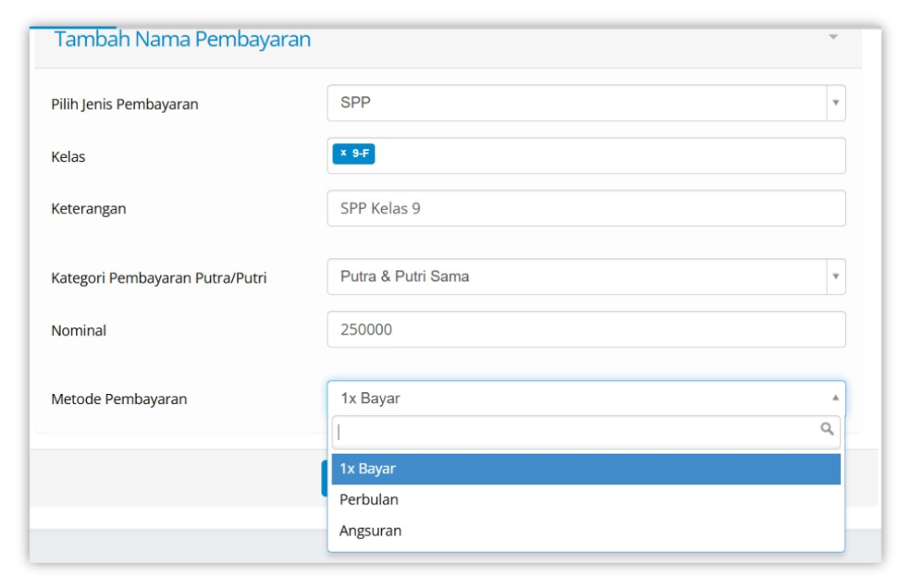Remove the 9-F class tag
This screenshot has height=588, width=911.
343,154
